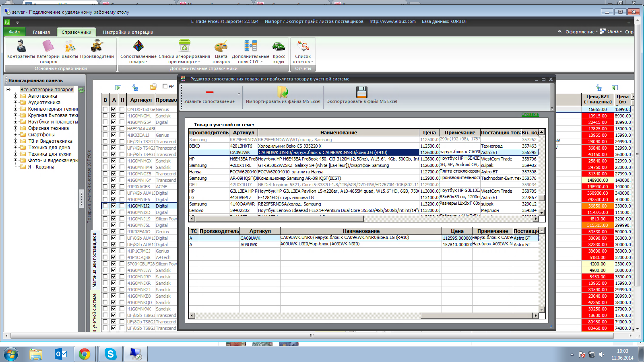Screen dimensions: 644x362
Task: Toggle the PP checkbox above the grid
Action: click(165, 86)
